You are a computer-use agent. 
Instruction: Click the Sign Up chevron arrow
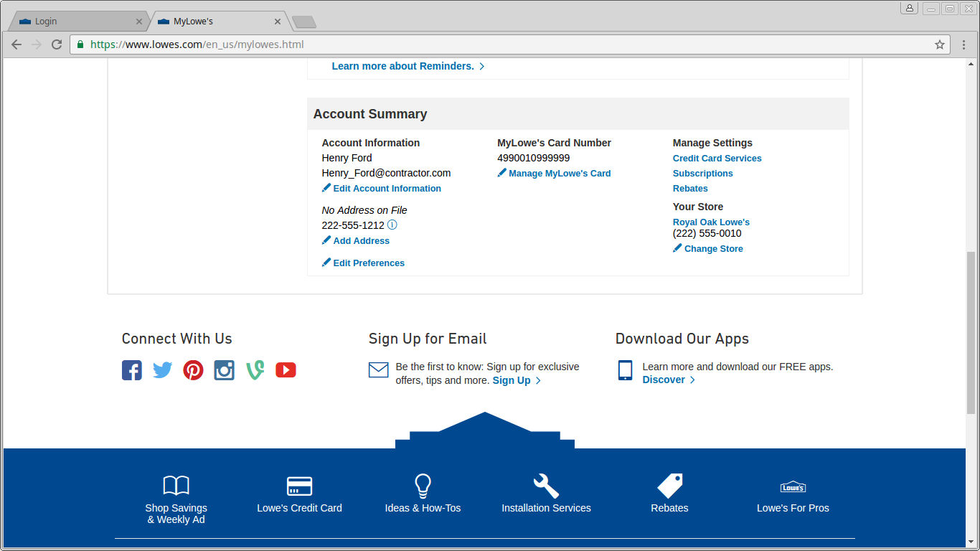click(x=538, y=380)
